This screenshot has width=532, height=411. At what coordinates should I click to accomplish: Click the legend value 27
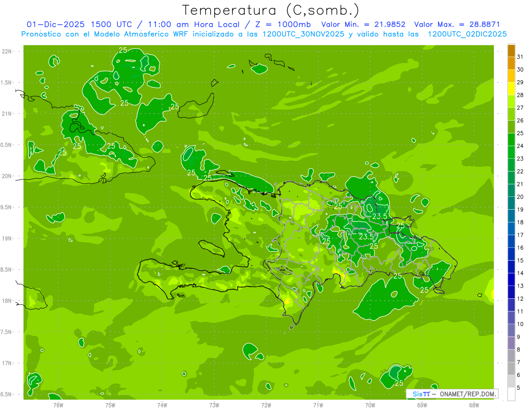[520, 108]
